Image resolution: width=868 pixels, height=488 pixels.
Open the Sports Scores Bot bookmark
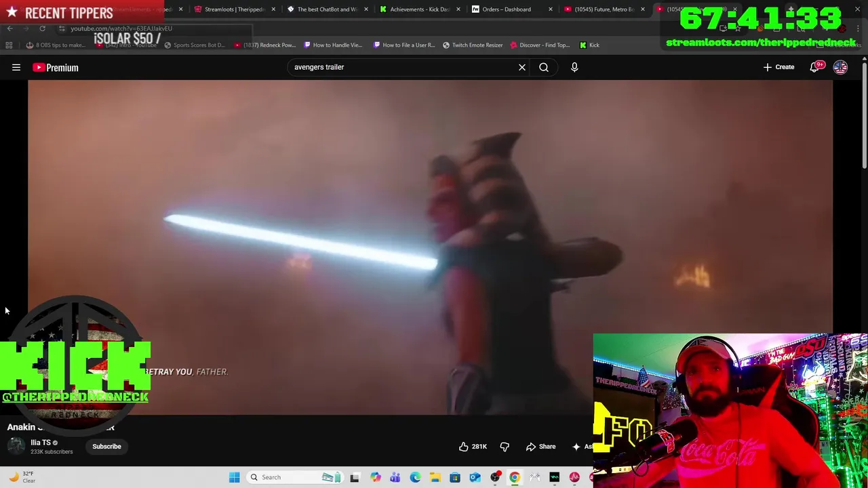click(194, 45)
